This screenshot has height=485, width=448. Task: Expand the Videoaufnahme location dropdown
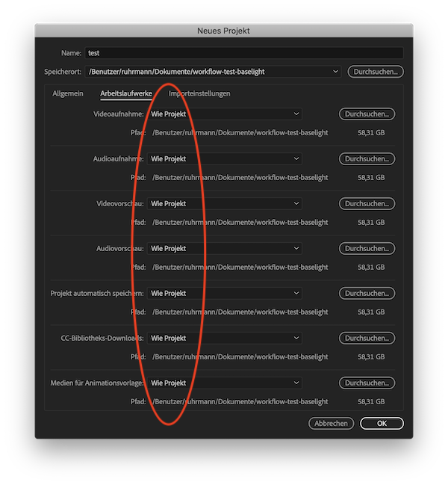click(225, 114)
